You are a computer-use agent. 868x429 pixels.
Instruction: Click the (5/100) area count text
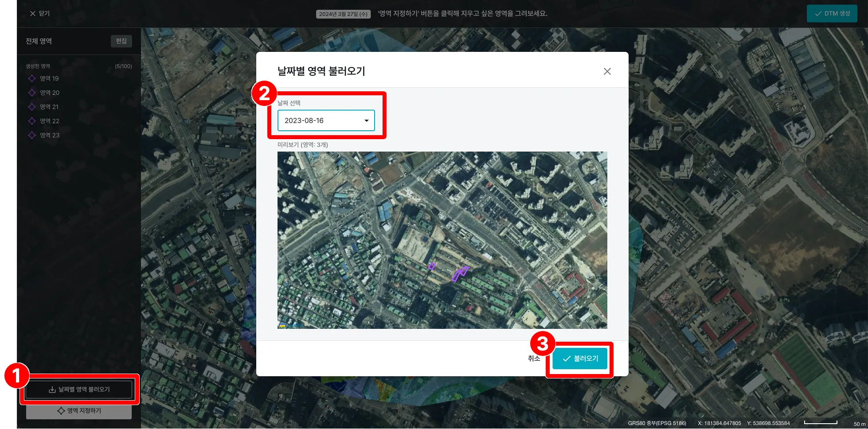point(123,66)
